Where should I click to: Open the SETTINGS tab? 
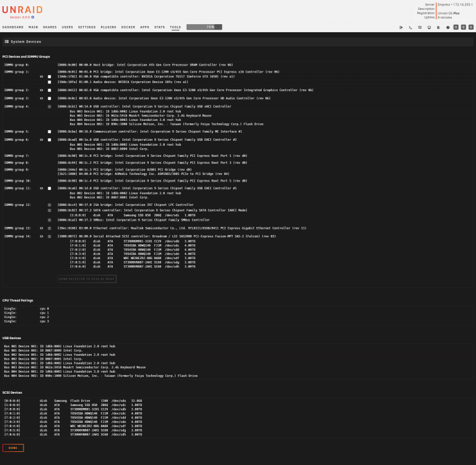pos(87,27)
